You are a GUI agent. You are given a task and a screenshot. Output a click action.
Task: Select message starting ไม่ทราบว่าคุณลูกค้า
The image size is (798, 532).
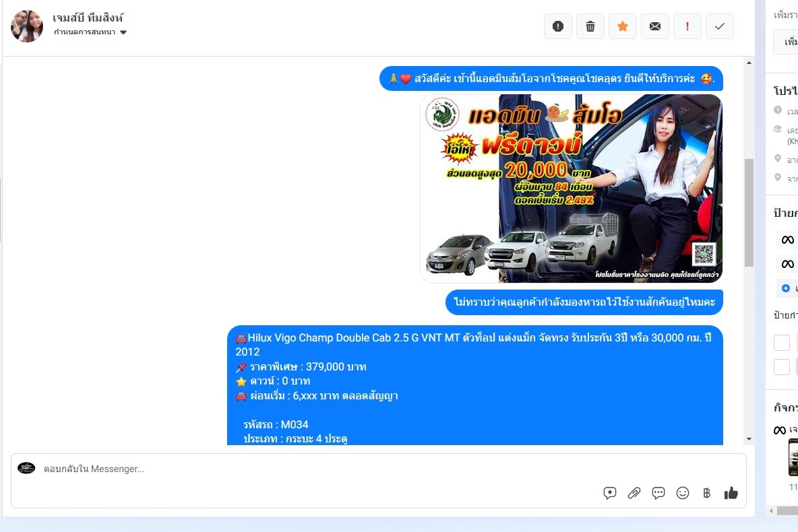click(x=584, y=302)
